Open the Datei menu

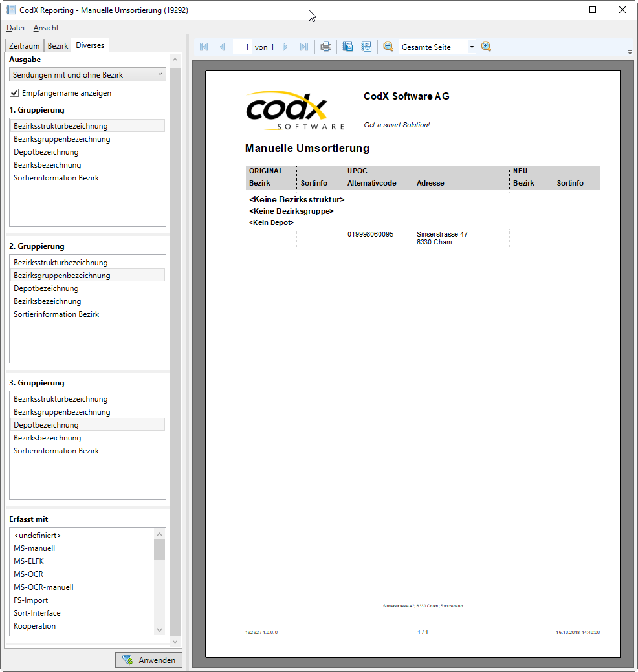click(x=16, y=28)
